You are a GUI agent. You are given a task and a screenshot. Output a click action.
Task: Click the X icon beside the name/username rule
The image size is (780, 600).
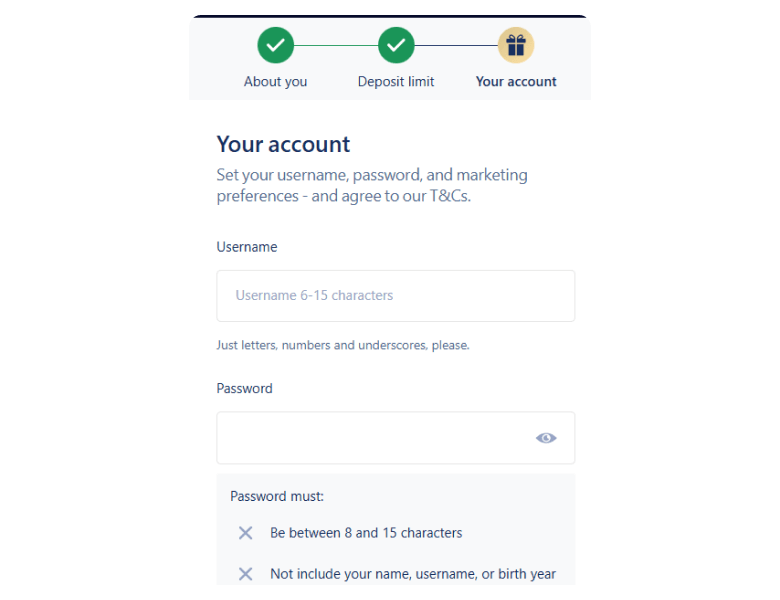tap(245, 574)
